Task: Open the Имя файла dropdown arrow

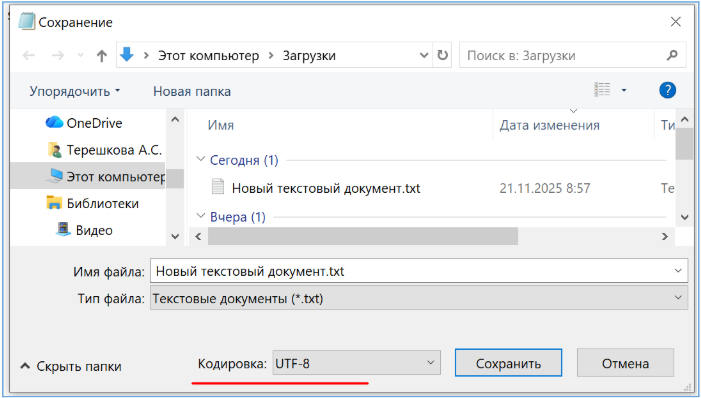Action: click(678, 271)
